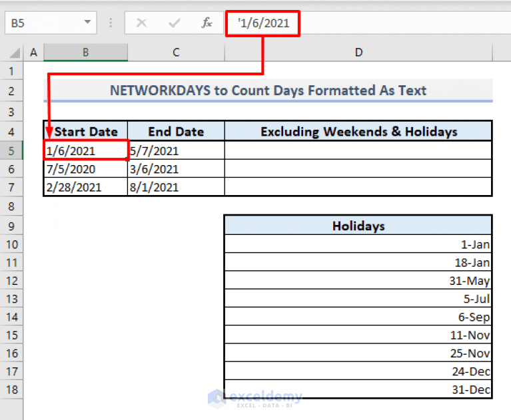
Task: Select row 13 header
Action: 11,299
